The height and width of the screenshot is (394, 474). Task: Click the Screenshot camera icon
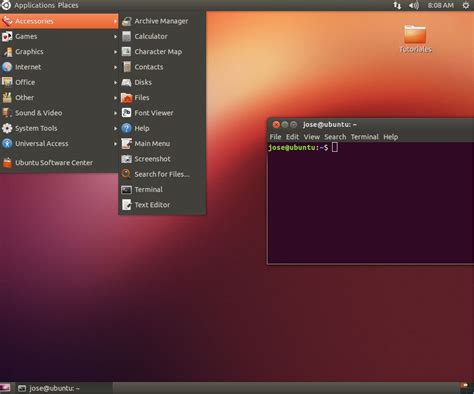pos(126,159)
